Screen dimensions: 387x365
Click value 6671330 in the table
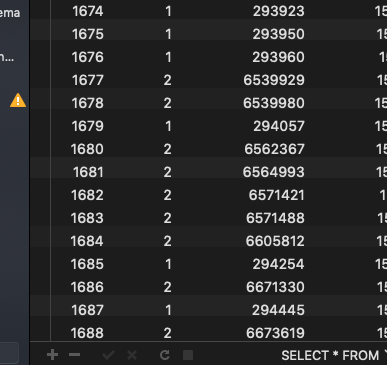[x=275, y=287]
